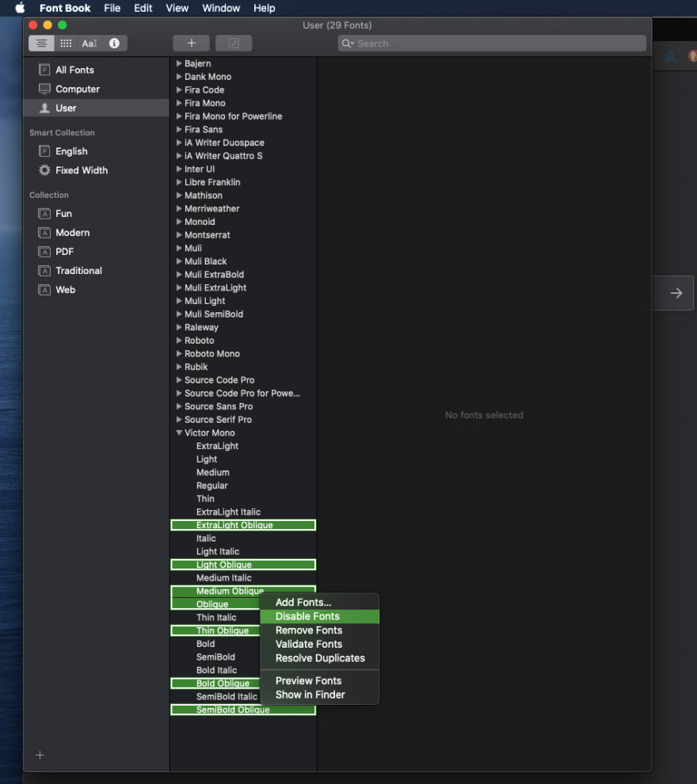Select the Medium Italic style

tap(223, 578)
